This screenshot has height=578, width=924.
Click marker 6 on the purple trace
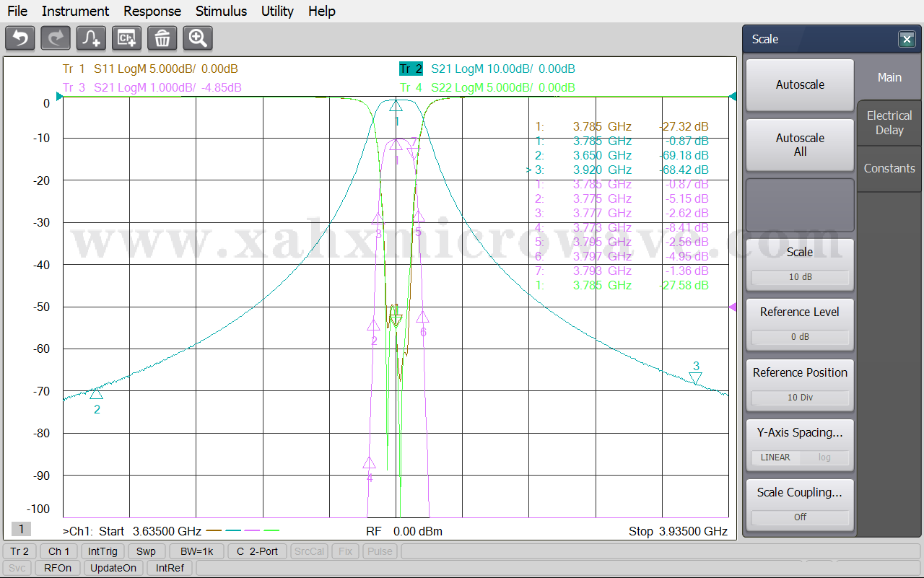click(x=423, y=317)
